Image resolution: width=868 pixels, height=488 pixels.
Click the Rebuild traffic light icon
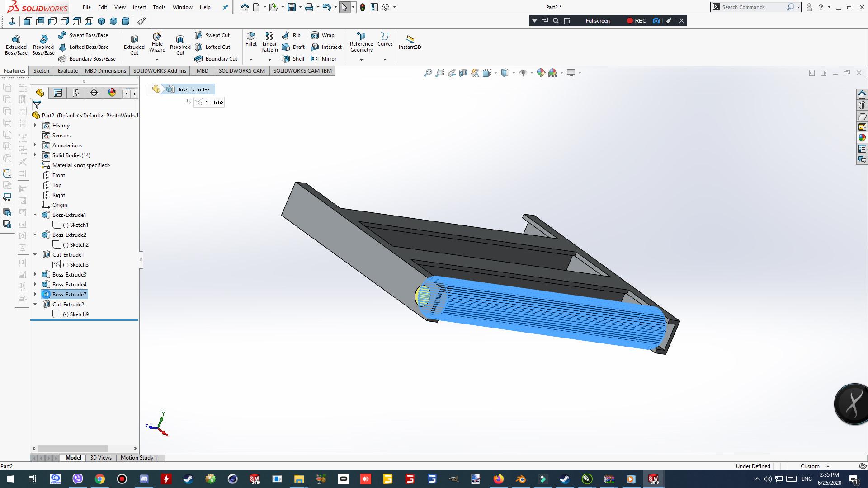click(x=363, y=7)
